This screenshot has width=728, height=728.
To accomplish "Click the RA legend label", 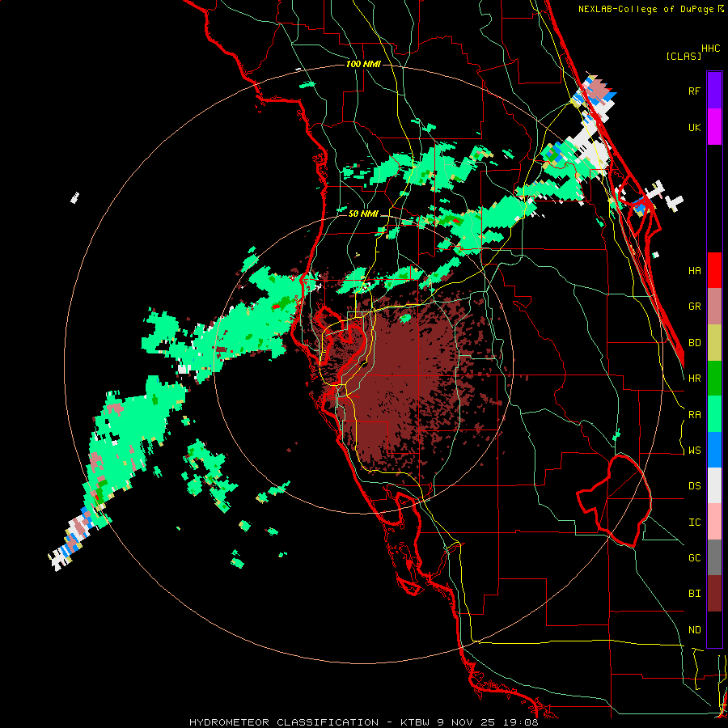I will coord(694,415).
